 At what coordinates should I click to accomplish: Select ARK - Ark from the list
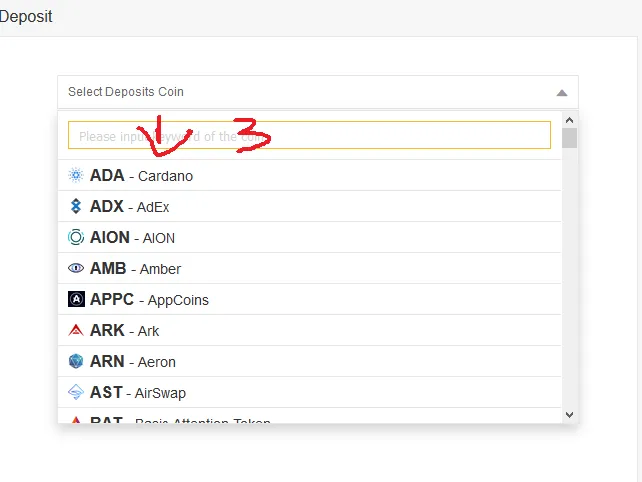point(310,330)
